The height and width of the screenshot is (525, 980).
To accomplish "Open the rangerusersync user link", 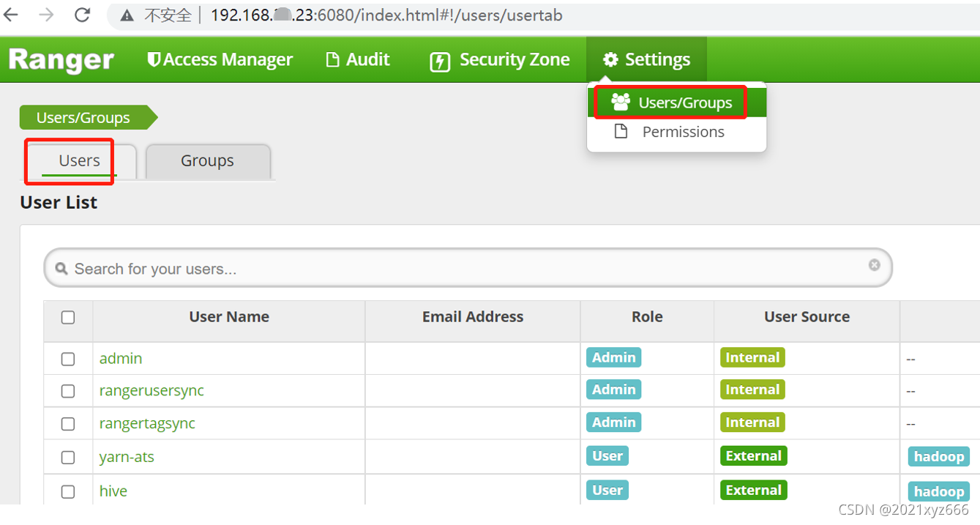I will (x=152, y=390).
